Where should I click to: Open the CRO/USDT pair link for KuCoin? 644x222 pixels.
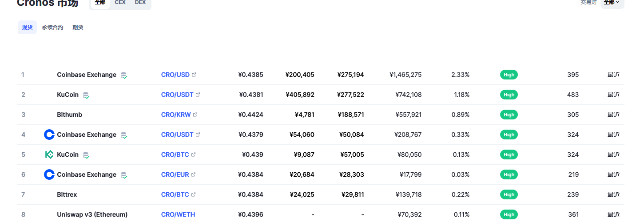click(177, 95)
